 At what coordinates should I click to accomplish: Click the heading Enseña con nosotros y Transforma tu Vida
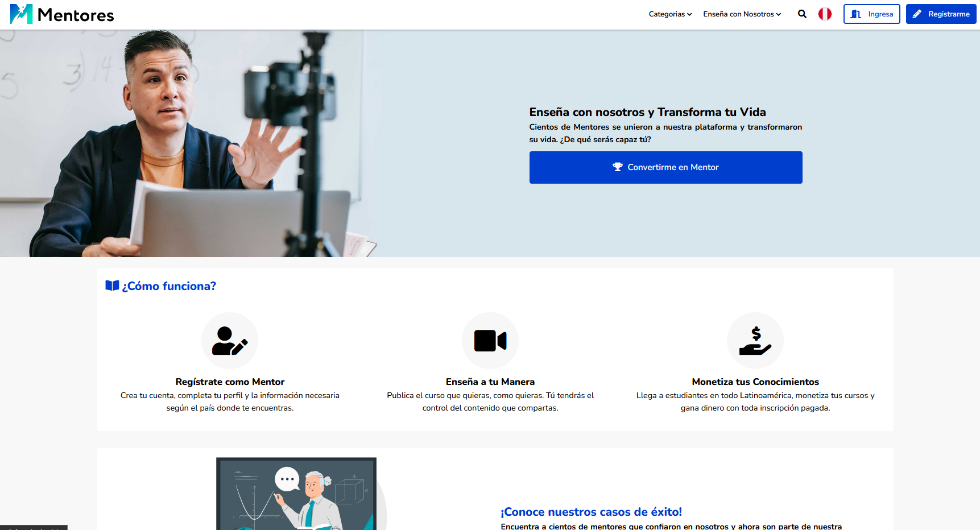[x=647, y=112]
